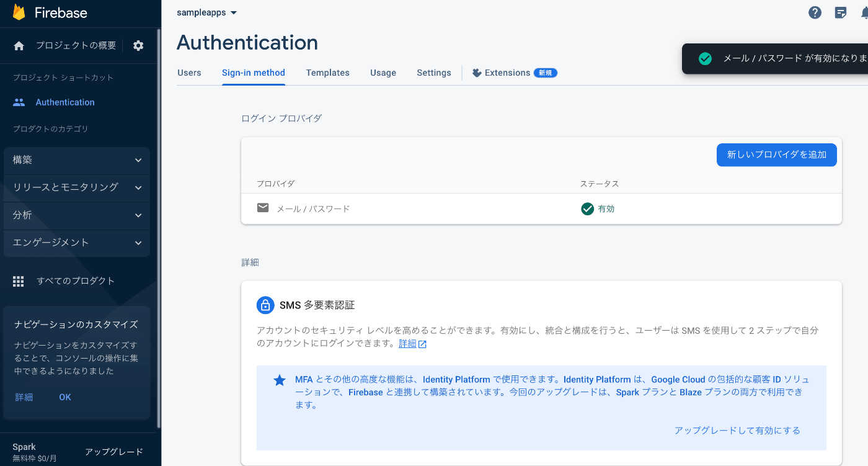Click the SMS multi-factor lock icon
Screen dimensions: 868x466
265,305
